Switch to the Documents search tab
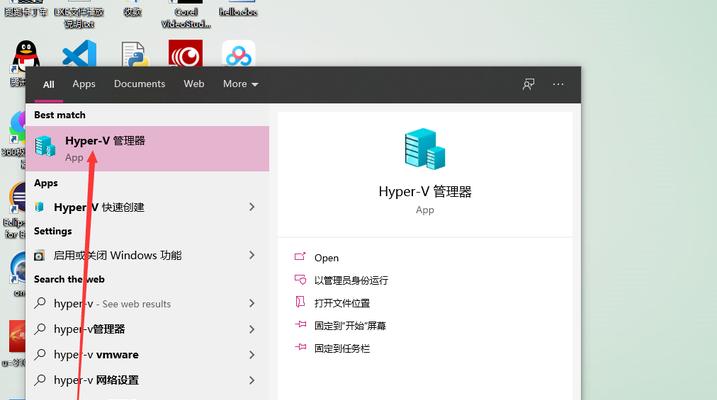 tap(139, 84)
